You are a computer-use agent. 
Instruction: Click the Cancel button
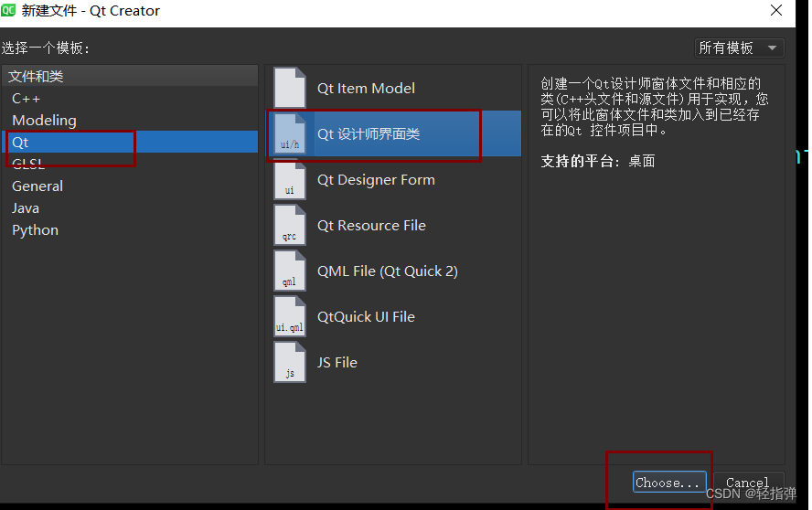[748, 482]
